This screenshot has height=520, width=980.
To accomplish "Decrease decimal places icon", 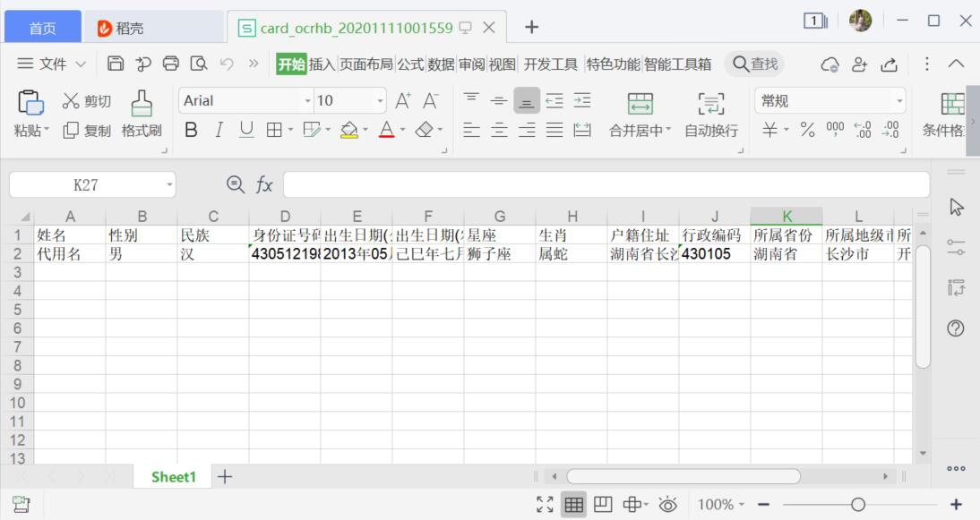I will [x=890, y=130].
